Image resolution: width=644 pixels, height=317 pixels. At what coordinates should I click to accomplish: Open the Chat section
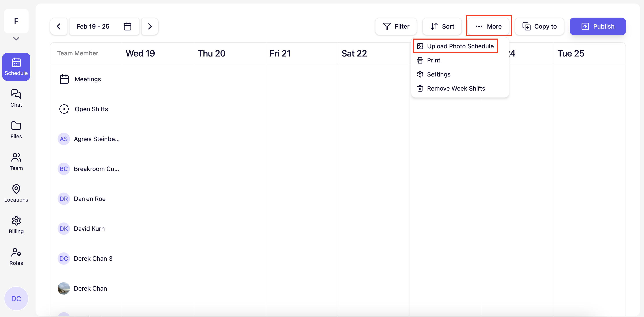[x=16, y=98]
